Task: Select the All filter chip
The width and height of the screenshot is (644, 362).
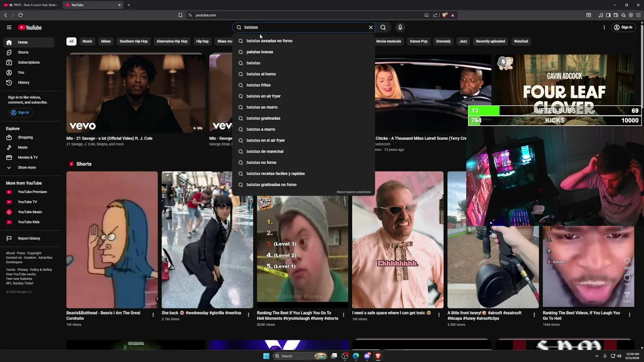Action: 71,41
